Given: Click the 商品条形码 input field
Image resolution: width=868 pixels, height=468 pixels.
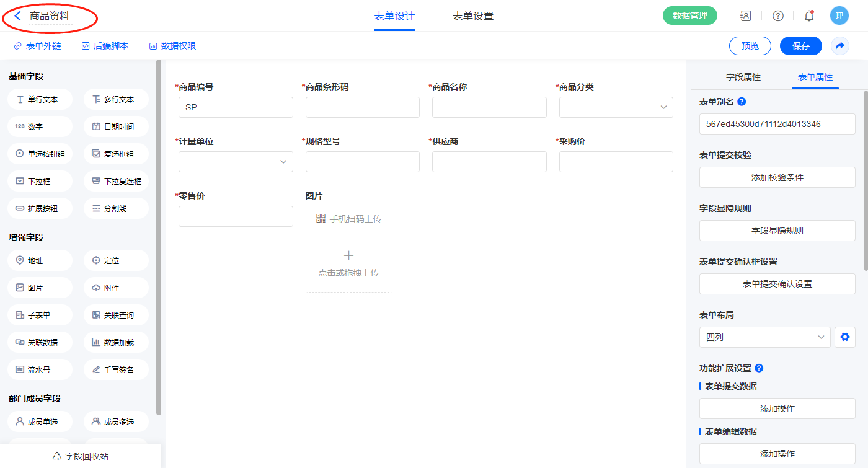Looking at the screenshot, I should click(x=363, y=107).
